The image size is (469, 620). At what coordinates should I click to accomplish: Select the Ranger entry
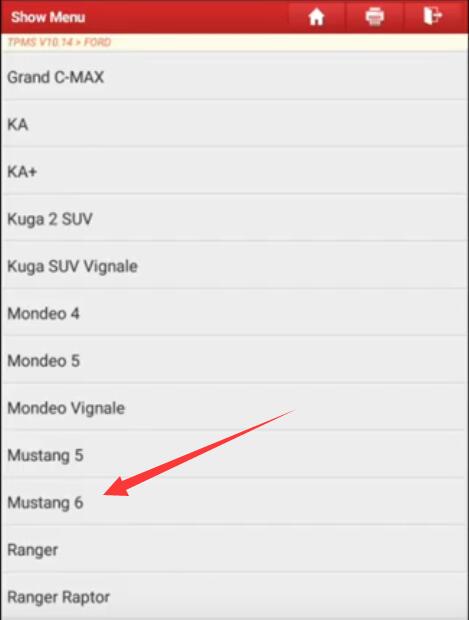[234, 549]
